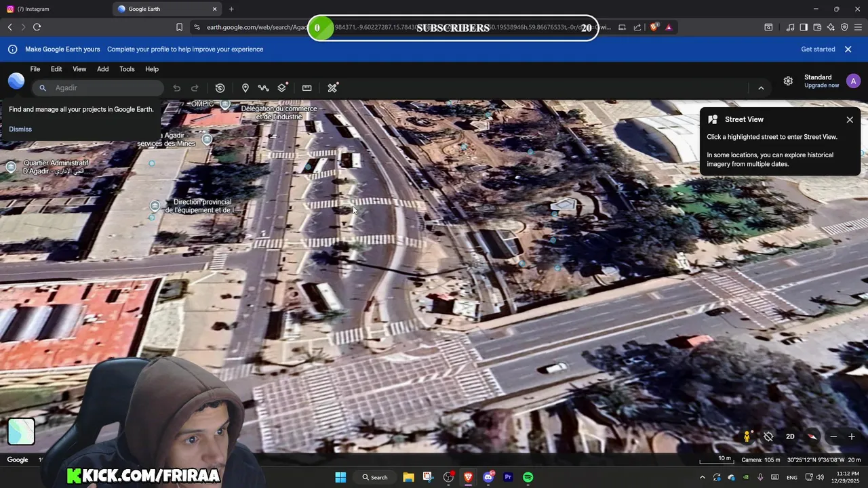
Task: Open Discord from the taskbar
Action: pyautogui.click(x=488, y=477)
